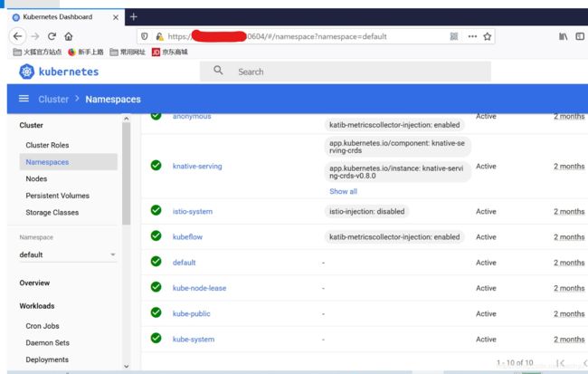Click the green status icon for kube-node-lease
The width and height of the screenshot is (588, 374).
tap(156, 287)
